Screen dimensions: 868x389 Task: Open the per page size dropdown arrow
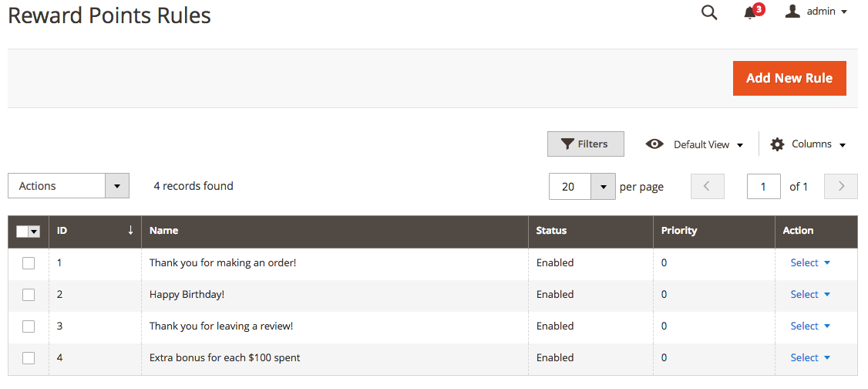click(604, 187)
